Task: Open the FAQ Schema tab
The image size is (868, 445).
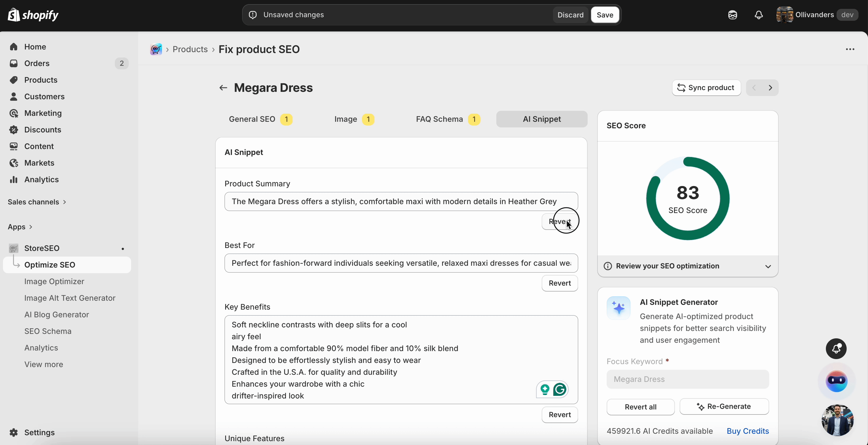Action: pyautogui.click(x=439, y=119)
